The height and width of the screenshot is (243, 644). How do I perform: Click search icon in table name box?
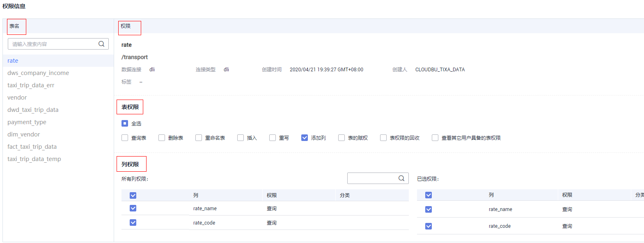(101, 44)
